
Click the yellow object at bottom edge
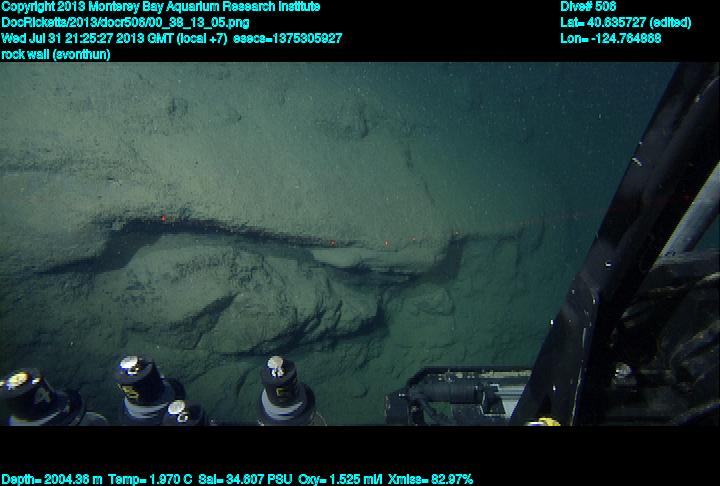[545, 421]
